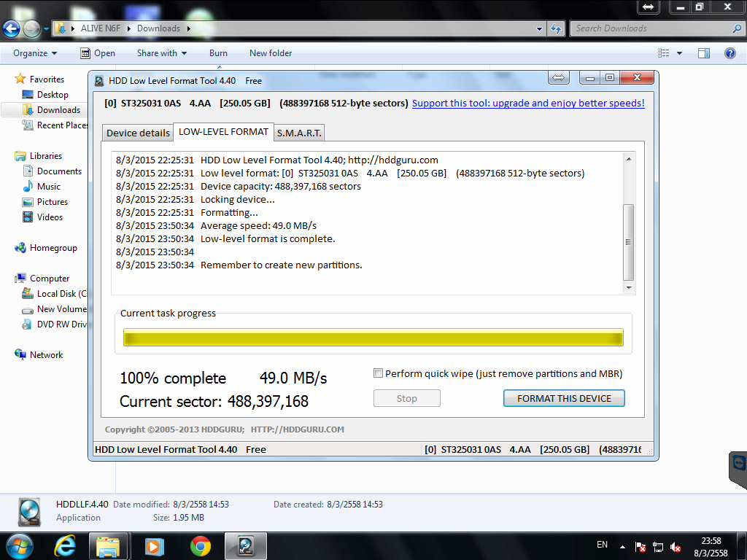Click the Windows Start button
This screenshot has width=747, height=560.
pos(19,546)
